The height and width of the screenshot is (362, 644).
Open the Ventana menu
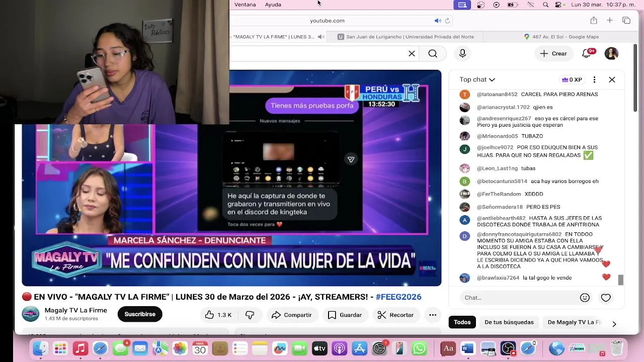click(x=245, y=5)
